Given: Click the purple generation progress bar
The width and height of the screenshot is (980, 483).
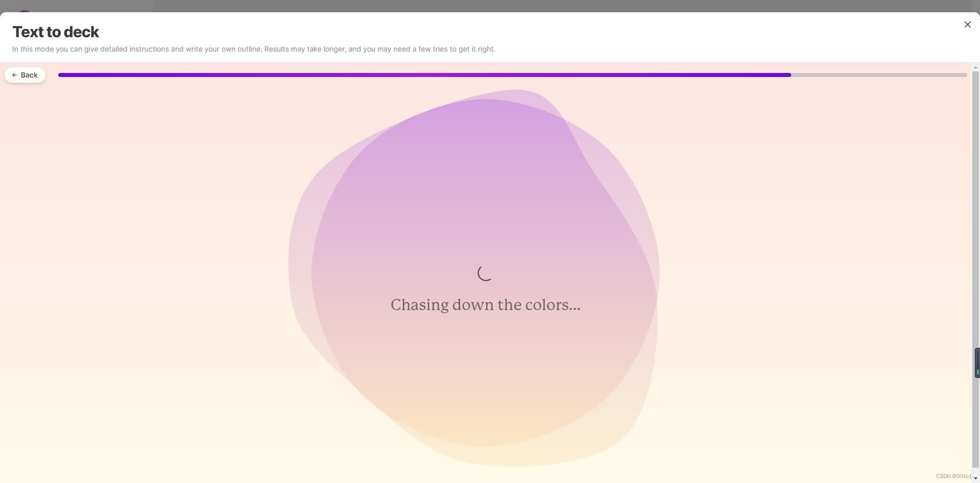Looking at the screenshot, I should [x=512, y=75].
